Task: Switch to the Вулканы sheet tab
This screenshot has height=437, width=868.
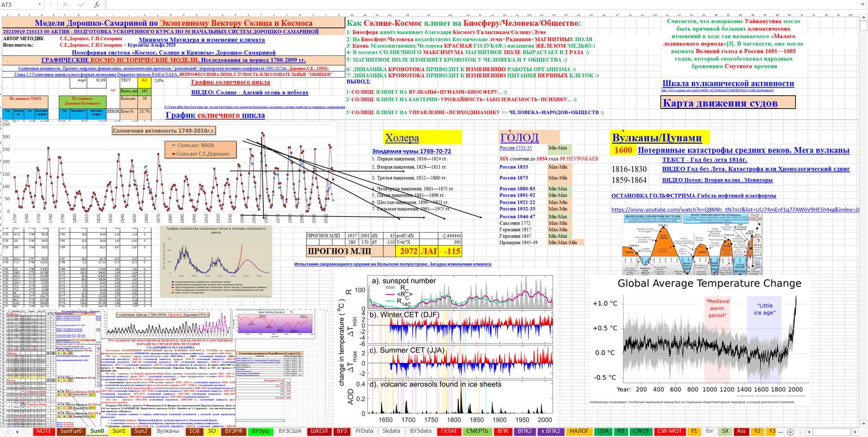Action: tap(168, 431)
